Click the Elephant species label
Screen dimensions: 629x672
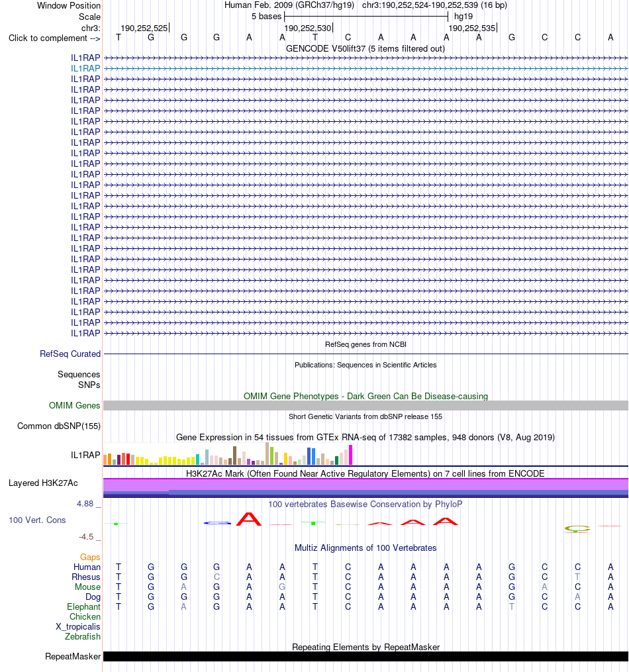(x=83, y=606)
